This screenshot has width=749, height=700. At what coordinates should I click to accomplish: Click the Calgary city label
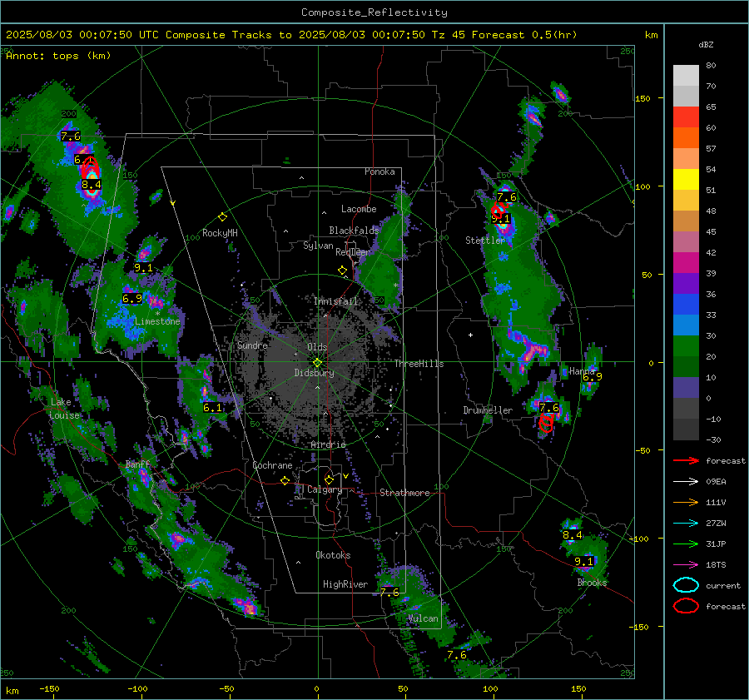pyautogui.click(x=325, y=489)
